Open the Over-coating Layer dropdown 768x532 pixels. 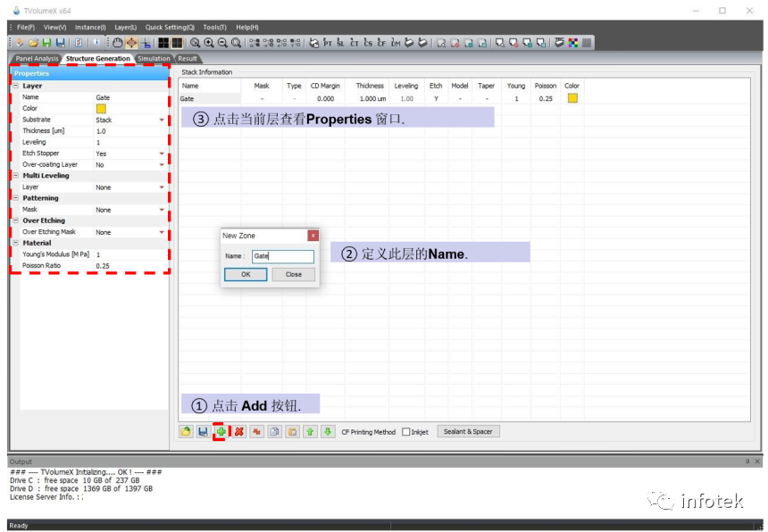coord(162,165)
